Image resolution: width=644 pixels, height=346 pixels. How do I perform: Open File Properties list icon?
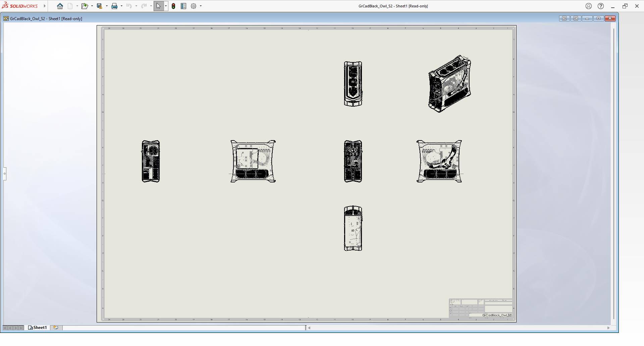click(x=183, y=6)
